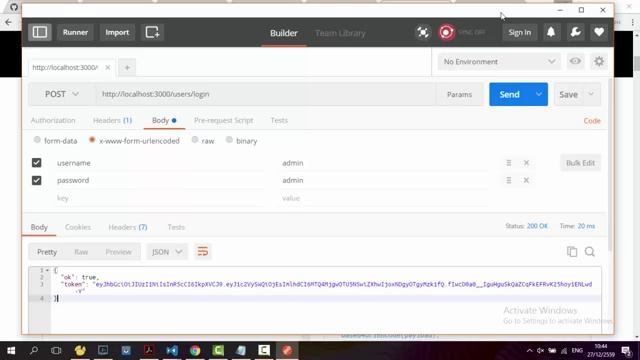Open the response Headers (7) tab
The height and width of the screenshot is (360, 640).
tap(128, 227)
